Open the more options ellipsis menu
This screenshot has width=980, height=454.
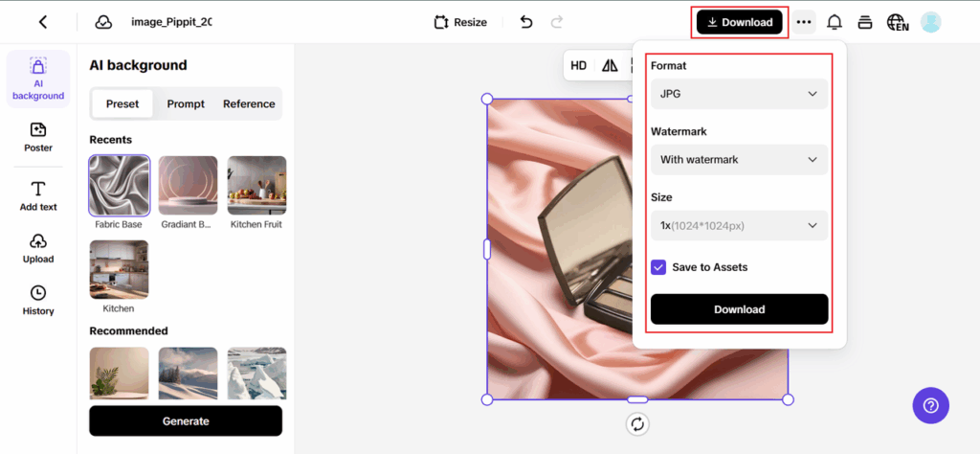point(804,22)
